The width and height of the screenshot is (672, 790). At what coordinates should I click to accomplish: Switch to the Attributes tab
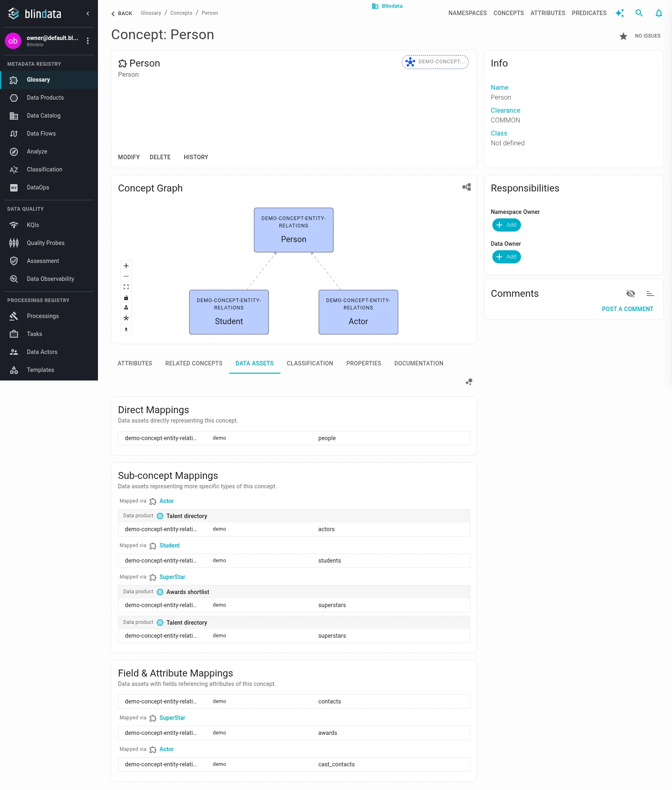click(135, 363)
